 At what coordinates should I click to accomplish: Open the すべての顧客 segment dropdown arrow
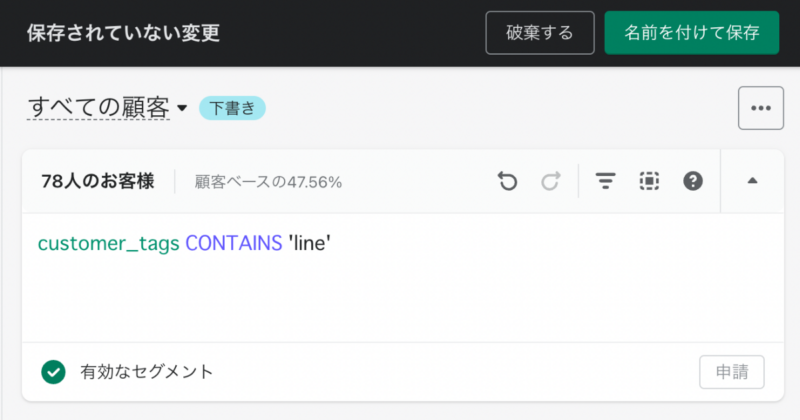point(182,108)
